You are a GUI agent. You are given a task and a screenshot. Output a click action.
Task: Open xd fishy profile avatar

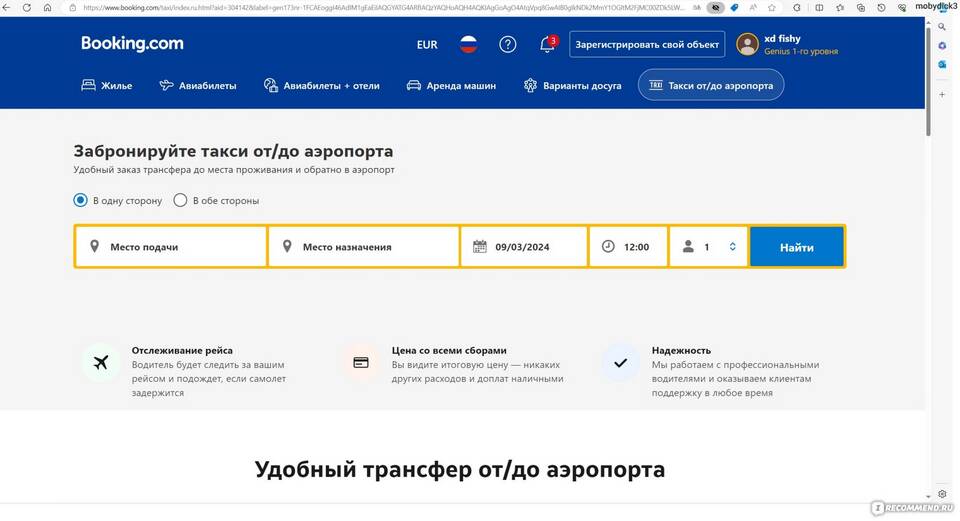point(747,44)
